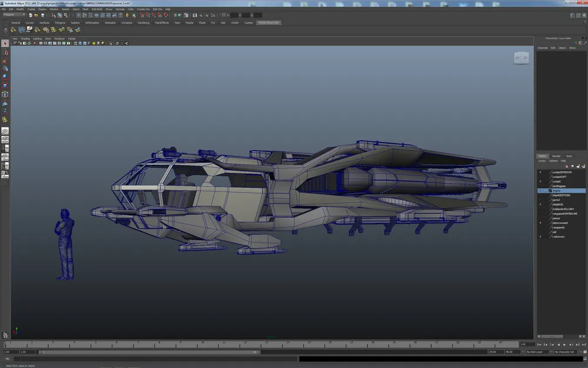The height and width of the screenshot is (368, 588).
Task: Toggle visibility of vtolcovers layer
Action: click(540, 237)
